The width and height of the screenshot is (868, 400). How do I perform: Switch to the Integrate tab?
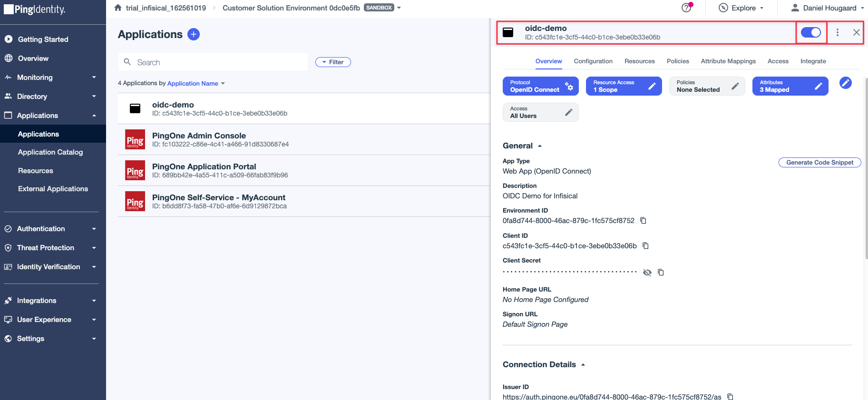click(x=813, y=61)
